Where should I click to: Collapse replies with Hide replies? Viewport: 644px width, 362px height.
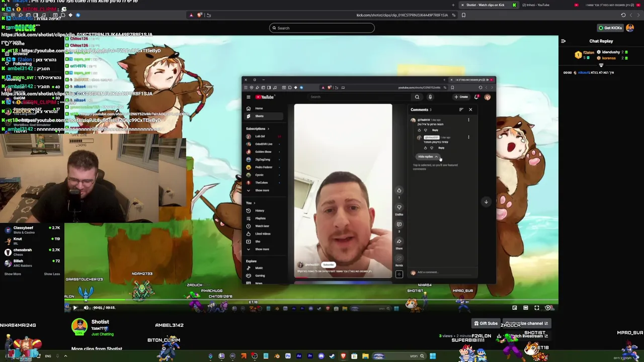pos(428,157)
